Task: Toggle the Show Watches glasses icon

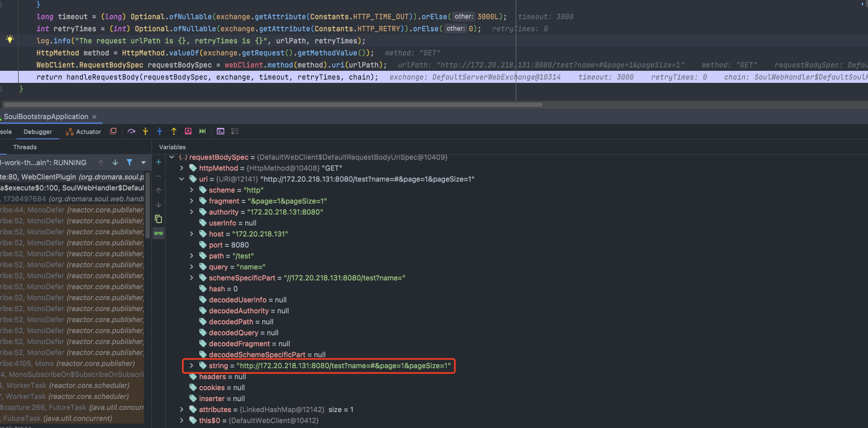Action: [159, 233]
